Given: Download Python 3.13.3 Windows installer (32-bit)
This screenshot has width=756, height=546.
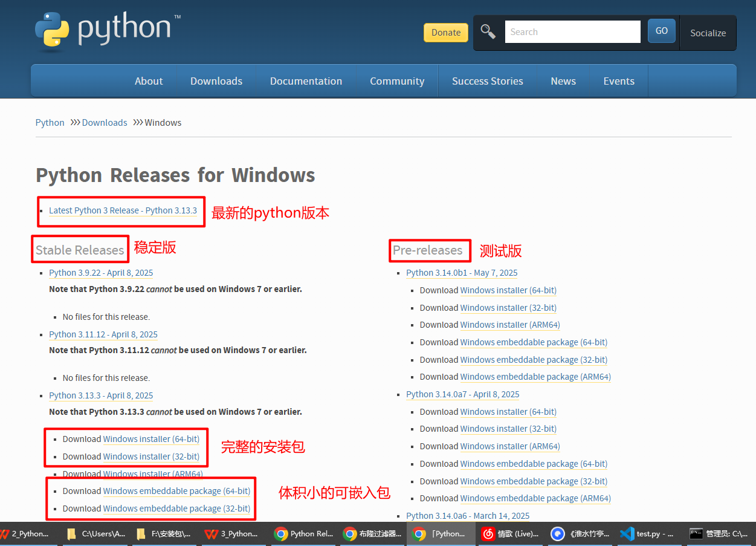Looking at the screenshot, I should (151, 457).
